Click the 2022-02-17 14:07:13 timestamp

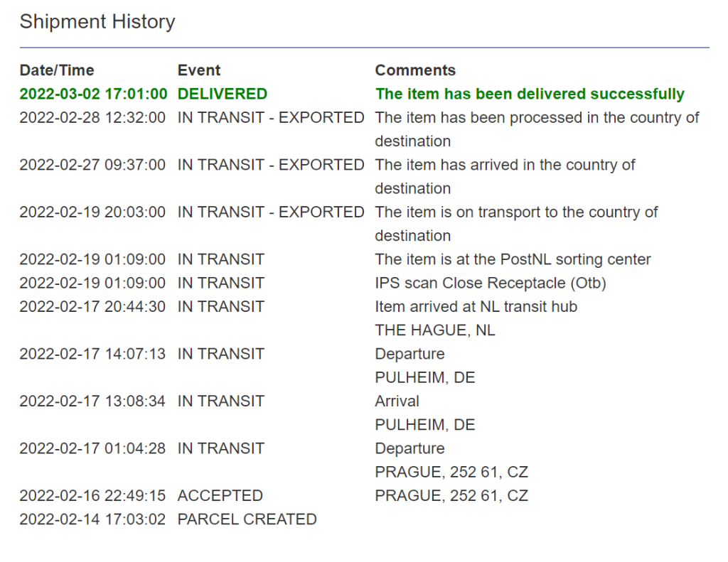tap(93, 354)
